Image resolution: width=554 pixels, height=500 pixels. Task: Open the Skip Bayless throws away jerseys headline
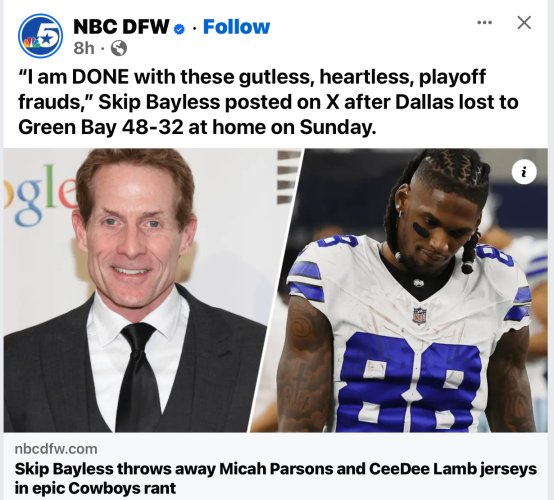tap(276, 478)
